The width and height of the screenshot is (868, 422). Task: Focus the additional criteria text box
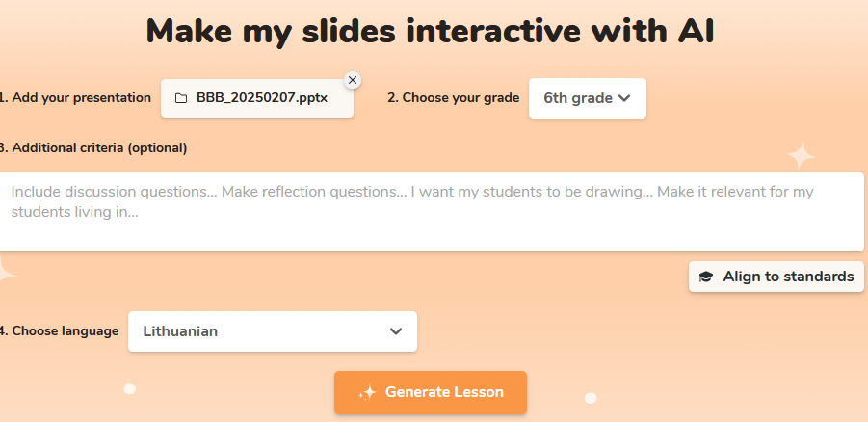(431, 211)
